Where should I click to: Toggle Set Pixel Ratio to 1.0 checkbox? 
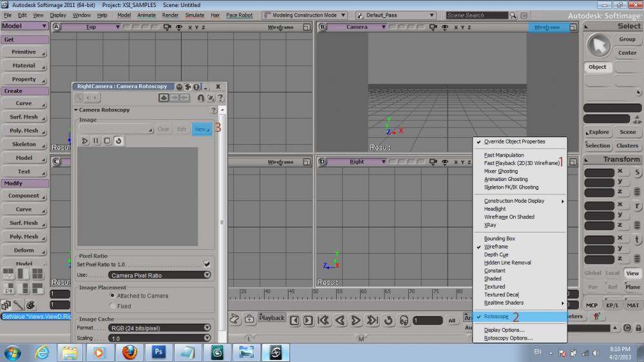click(x=207, y=264)
